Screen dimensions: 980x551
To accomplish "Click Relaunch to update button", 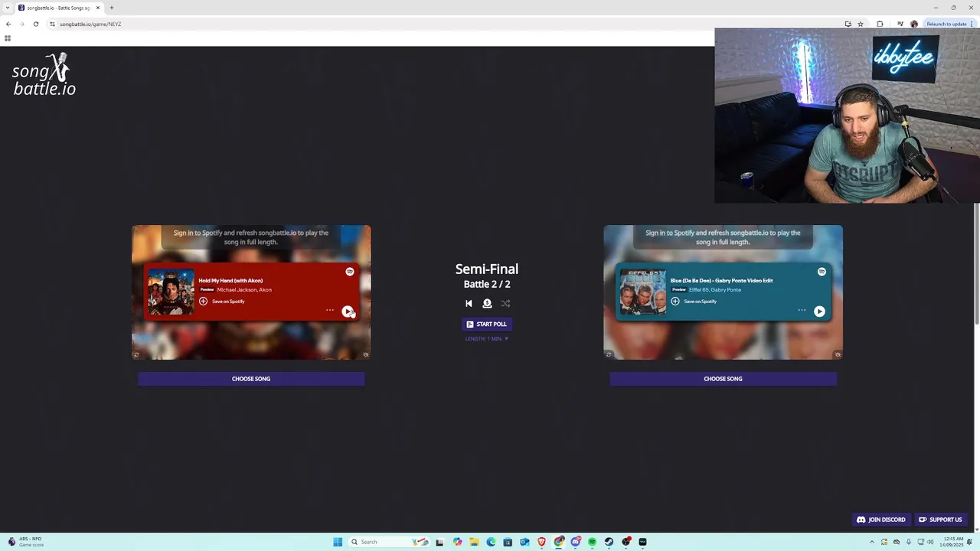I will (x=949, y=24).
